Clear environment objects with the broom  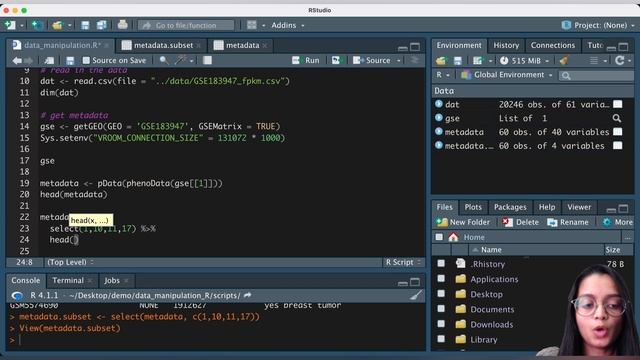point(564,61)
